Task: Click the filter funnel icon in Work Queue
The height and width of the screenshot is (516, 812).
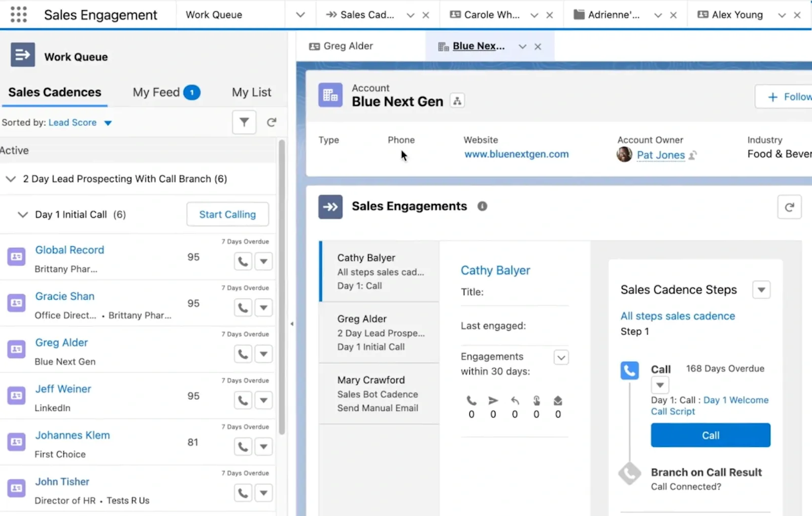Action: click(x=244, y=122)
